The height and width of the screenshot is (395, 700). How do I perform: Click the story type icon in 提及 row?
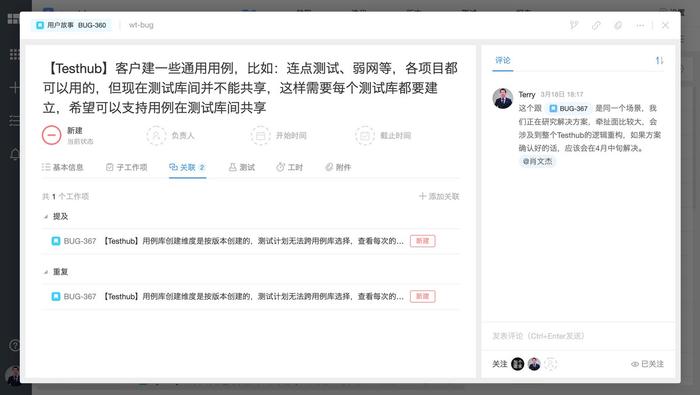[x=56, y=241]
